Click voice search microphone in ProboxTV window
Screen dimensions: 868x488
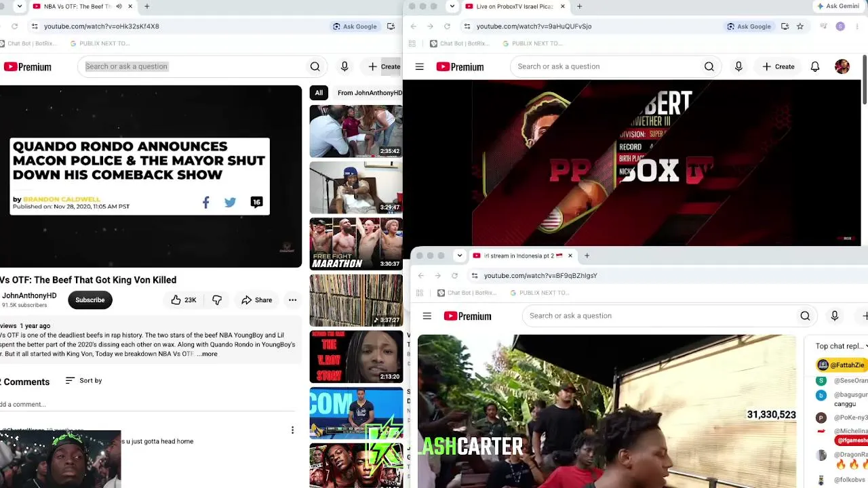point(738,66)
